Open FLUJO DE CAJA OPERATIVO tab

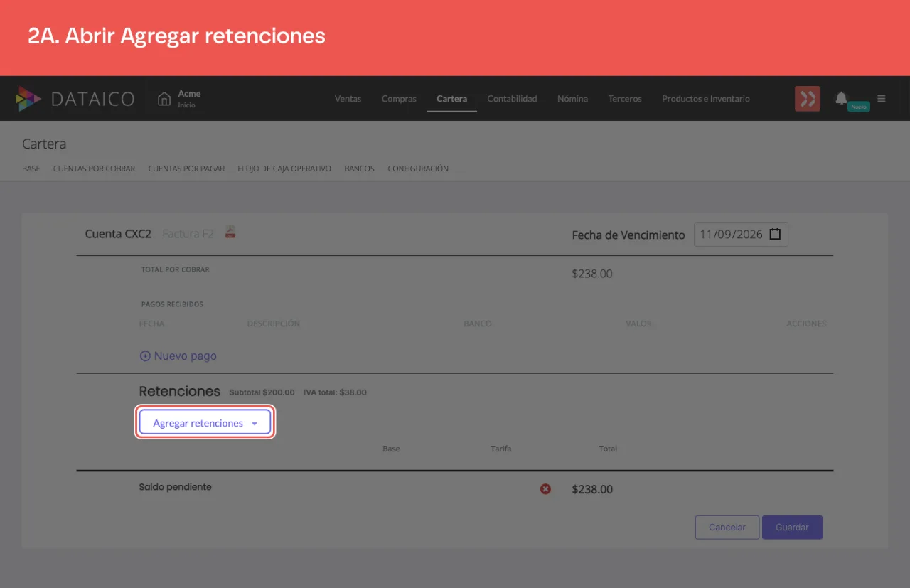pos(284,169)
